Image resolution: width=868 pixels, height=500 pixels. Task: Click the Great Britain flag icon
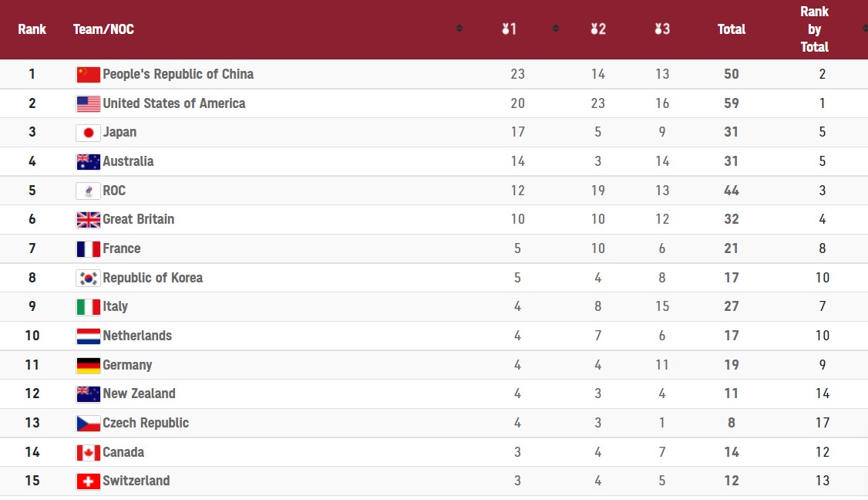pyautogui.click(x=88, y=219)
